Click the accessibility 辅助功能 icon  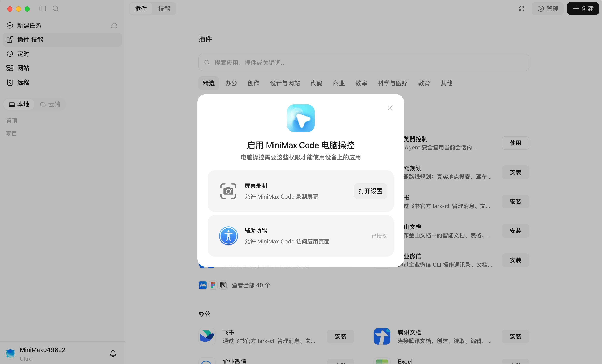pyautogui.click(x=228, y=236)
